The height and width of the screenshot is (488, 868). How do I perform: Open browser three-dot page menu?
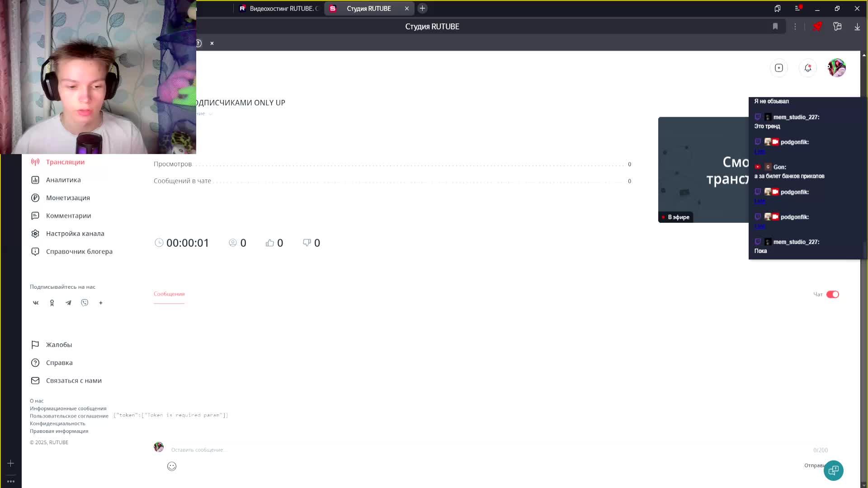coord(795,27)
